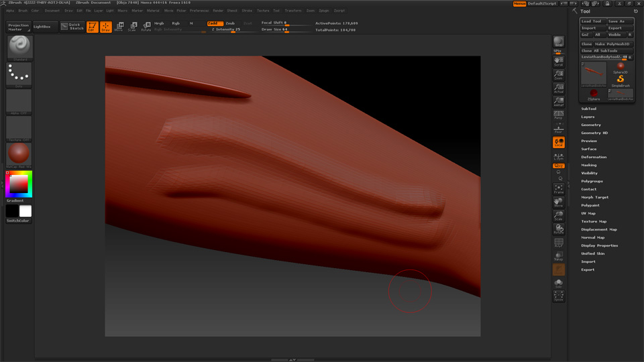Open the Alpha menu
The height and width of the screenshot is (362, 644).
tap(10, 11)
